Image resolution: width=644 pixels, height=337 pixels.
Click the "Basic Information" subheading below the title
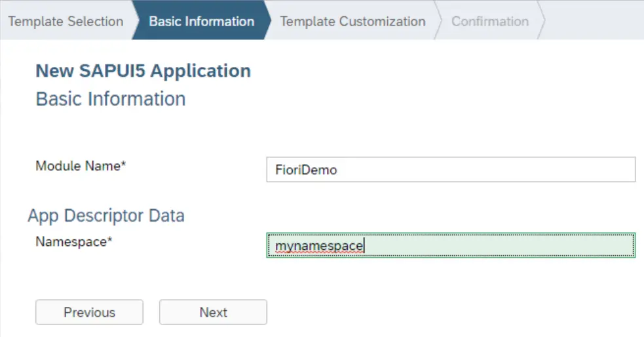tap(110, 99)
